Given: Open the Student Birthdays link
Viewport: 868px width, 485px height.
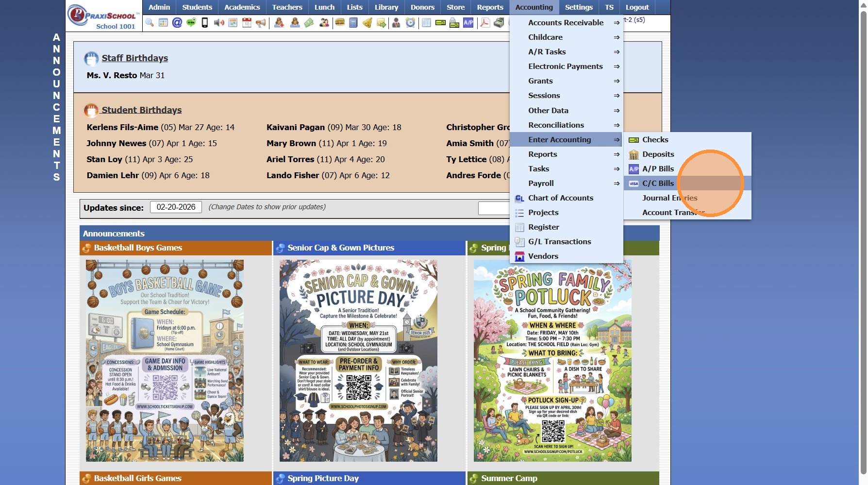Looking at the screenshot, I should (x=141, y=110).
